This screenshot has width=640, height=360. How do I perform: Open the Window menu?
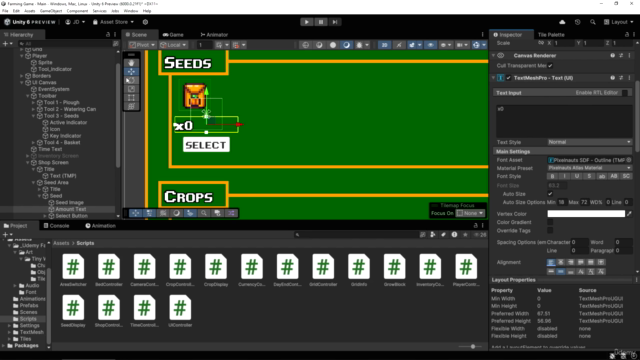[x=131, y=11]
